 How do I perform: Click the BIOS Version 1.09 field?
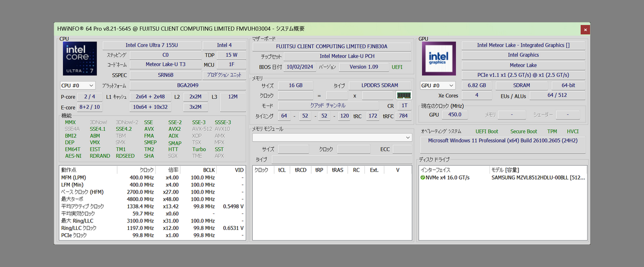pos(363,67)
